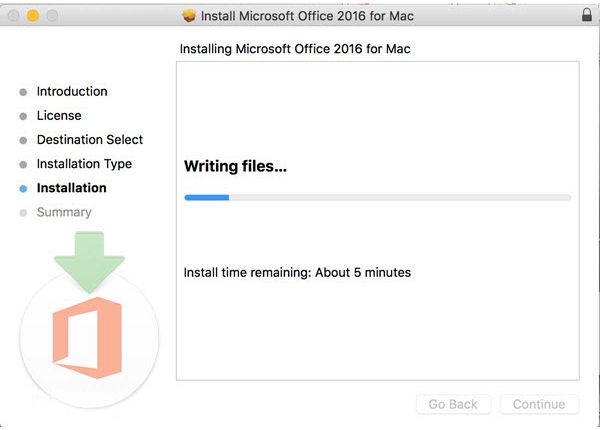
Task: Click the gray bullet beside Introduction
Action: point(23,92)
